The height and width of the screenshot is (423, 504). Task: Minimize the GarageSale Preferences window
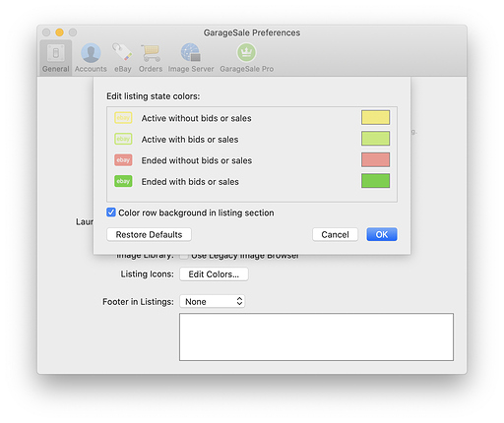coord(59,32)
